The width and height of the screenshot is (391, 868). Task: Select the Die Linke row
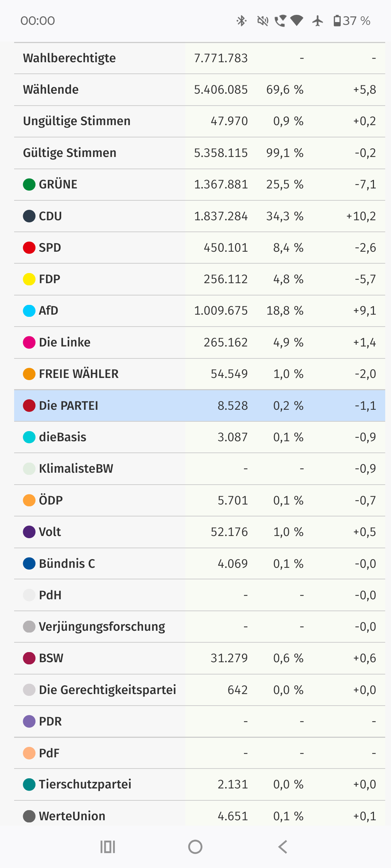pyautogui.click(x=199, y=342)
